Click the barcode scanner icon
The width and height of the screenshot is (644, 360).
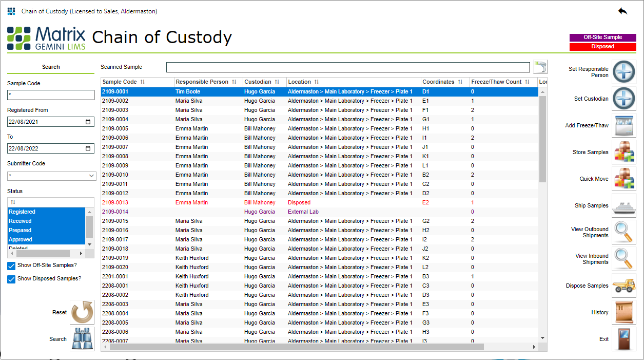pyautogui.click(x=539, y=67)
